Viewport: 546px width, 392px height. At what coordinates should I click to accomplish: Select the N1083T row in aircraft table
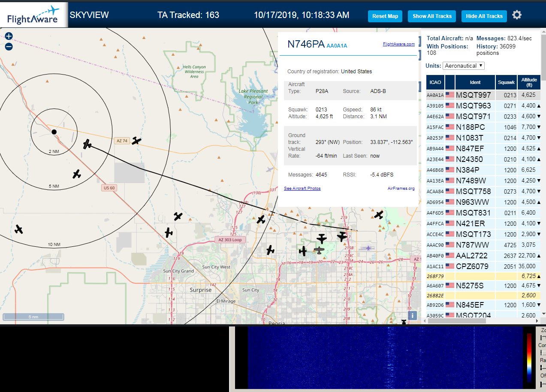coord(483,138)
